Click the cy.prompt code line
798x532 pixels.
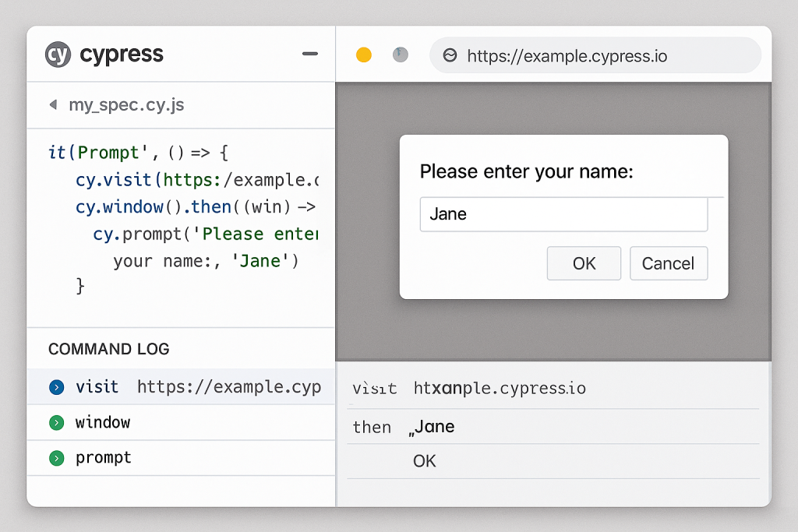206,234
